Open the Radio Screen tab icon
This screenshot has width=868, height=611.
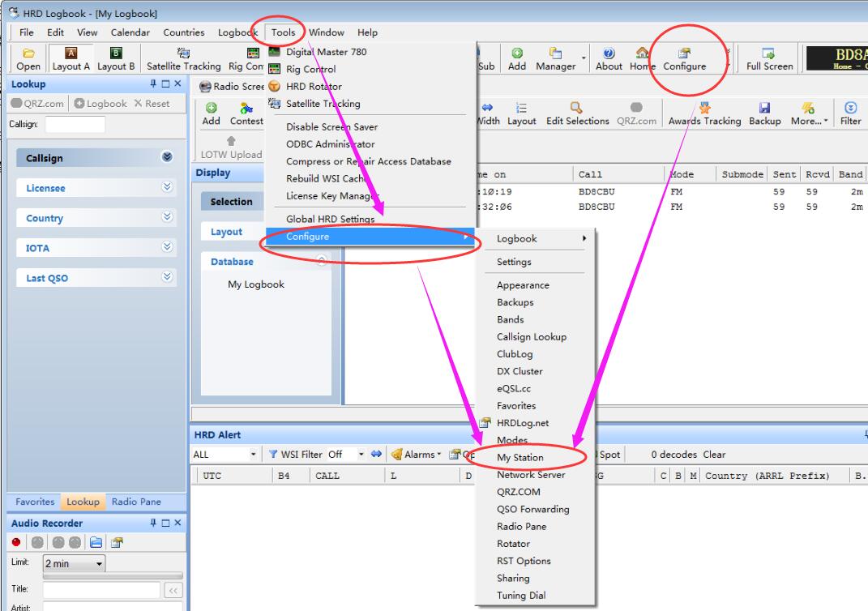(x=205, y=87)
